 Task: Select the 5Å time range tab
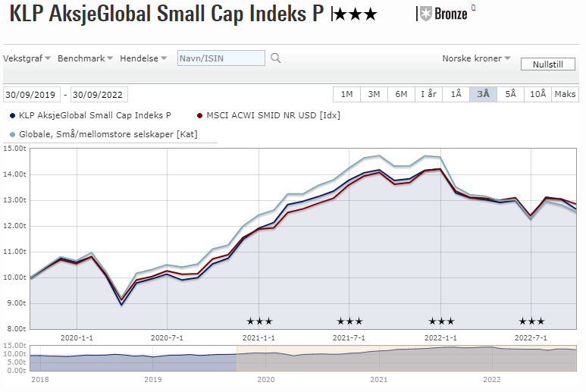coord(510,94)
